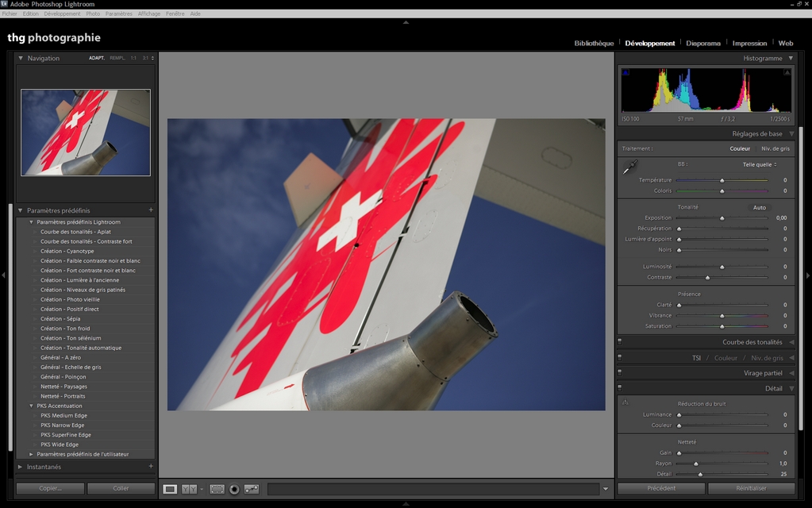Click the Copier... button
This screenshot has width=812, height=508.
[x=50, y=488]
